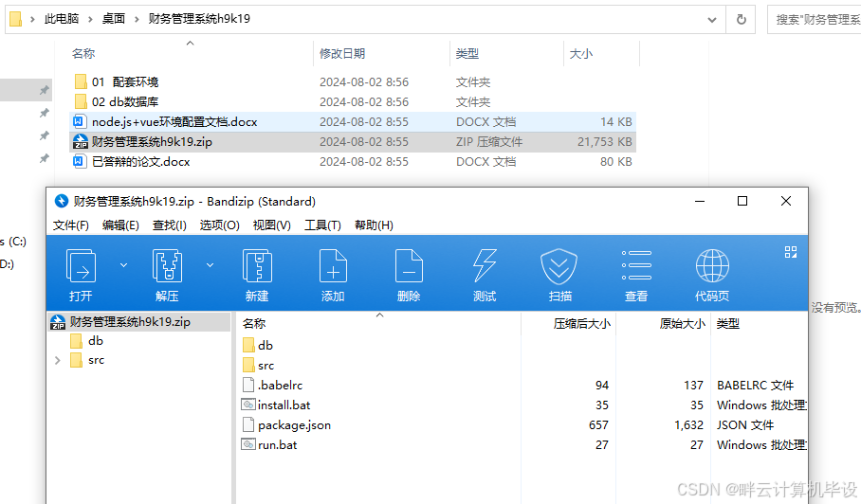Screen dimensions: 861x504
Task: Click the Extract (解压) toolbar icon
Action: click(x=167, y=276)
